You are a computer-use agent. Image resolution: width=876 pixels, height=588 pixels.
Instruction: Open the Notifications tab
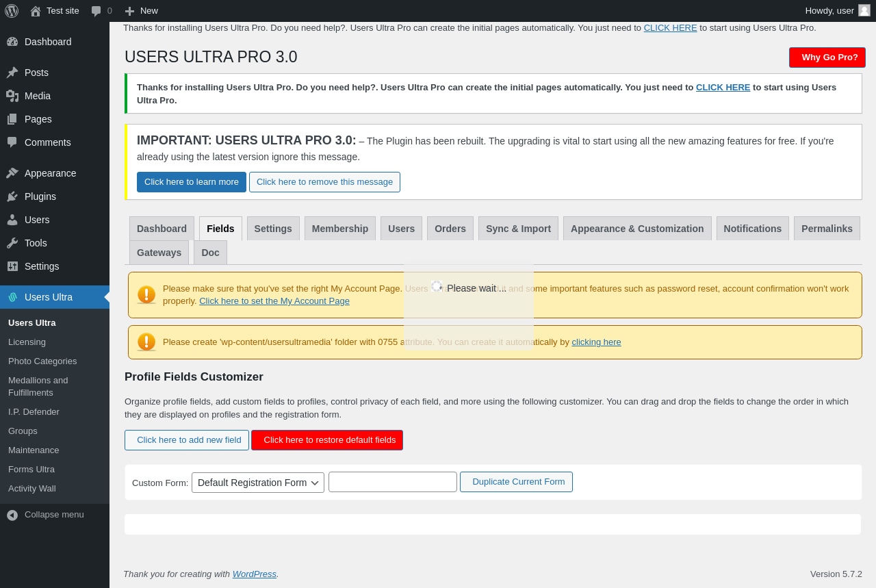click(x=753, y=229)
